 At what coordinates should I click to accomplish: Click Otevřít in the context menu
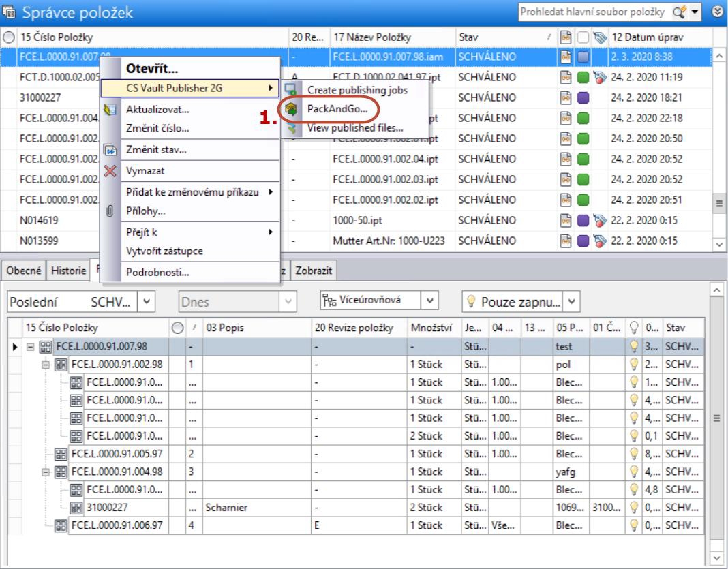pyautogui.click(x=151, y=69)
